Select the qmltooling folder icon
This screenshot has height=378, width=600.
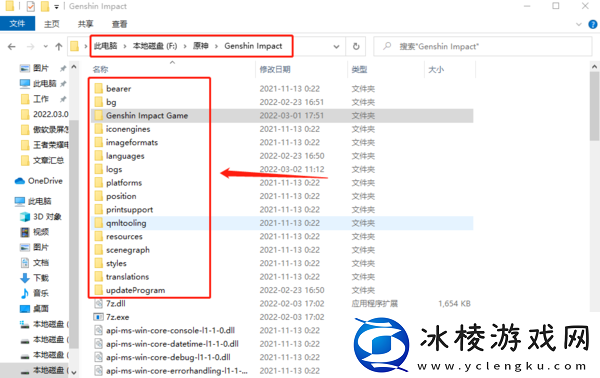pyautogui.click(x=99, y=223)
